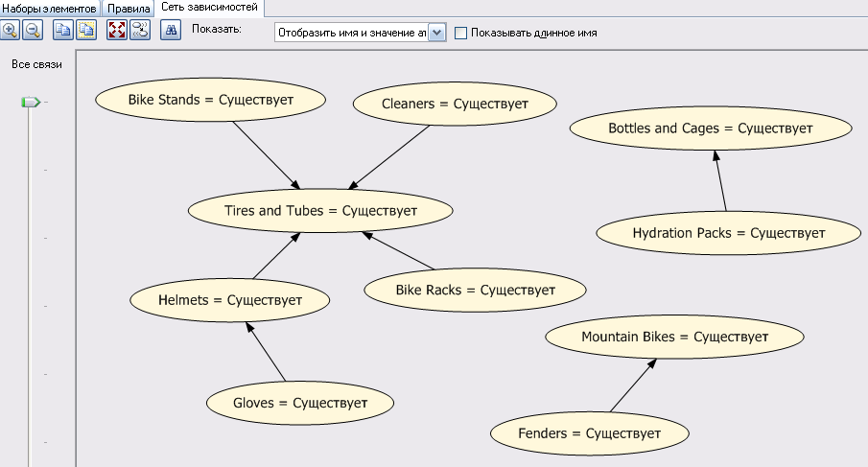
Task: Select the Gloves node
Action: pyautogui.click(x=300, y=403)
